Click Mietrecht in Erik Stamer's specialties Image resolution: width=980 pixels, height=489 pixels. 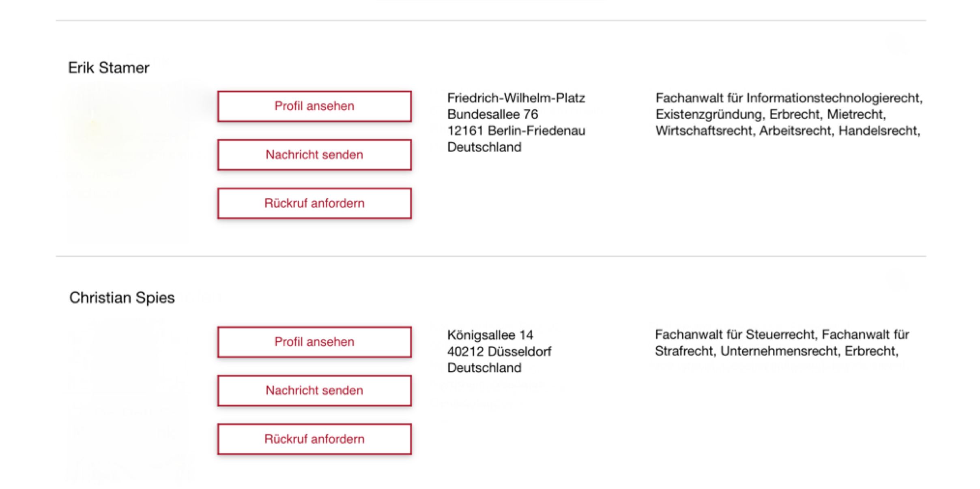[855, 114]
